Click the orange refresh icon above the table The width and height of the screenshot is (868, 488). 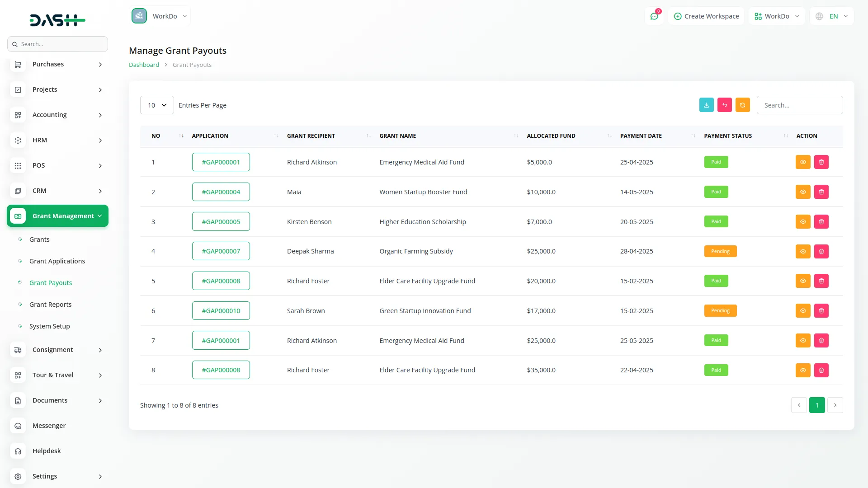tap(742, 105)
